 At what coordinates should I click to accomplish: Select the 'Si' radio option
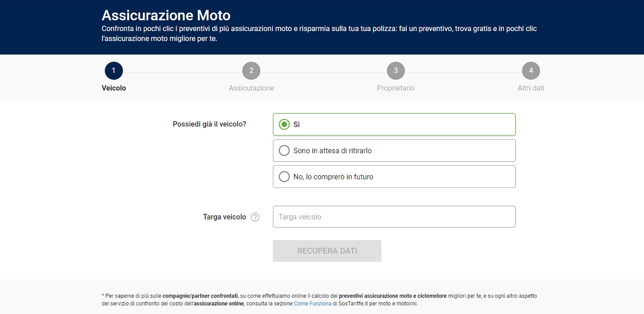point(284,124)
